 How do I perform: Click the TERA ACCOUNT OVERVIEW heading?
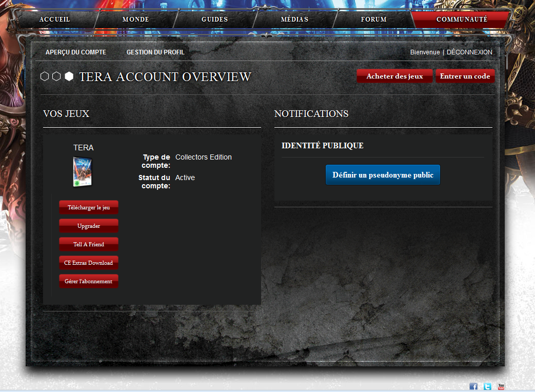click(x=165, y=77)
